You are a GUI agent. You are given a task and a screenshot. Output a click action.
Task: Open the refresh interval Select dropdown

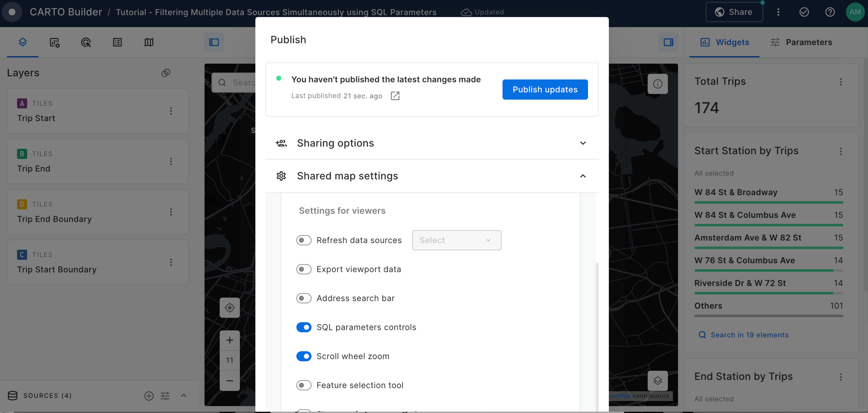coord(456,240)
